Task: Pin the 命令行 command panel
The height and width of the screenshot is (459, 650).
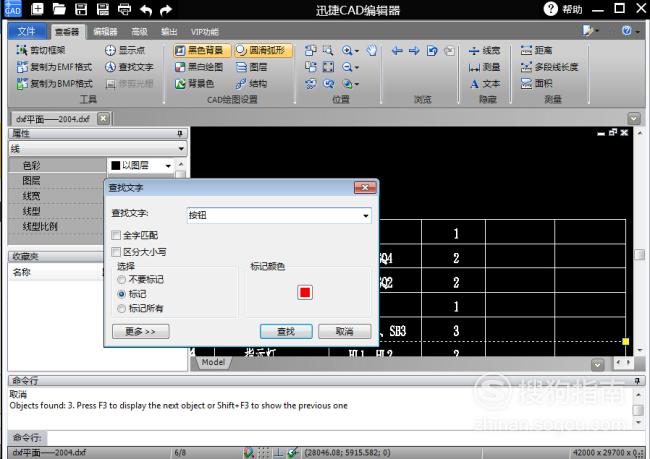Action: (637, 380)
